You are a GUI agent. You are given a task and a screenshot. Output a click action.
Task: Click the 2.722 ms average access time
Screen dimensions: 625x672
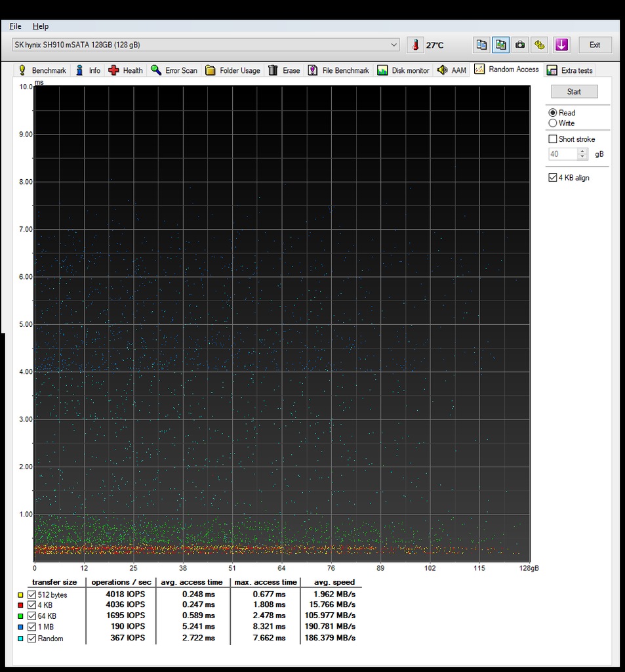point(198,638)
